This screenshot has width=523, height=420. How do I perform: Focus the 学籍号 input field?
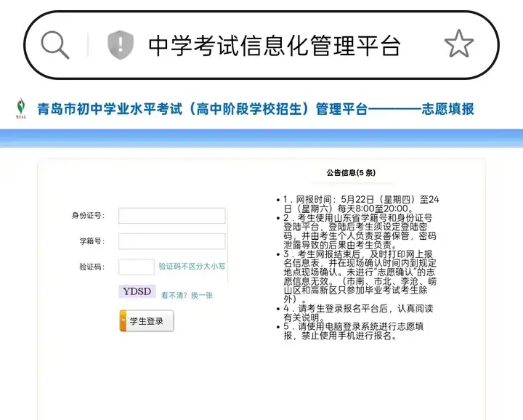tap(172, 241)
